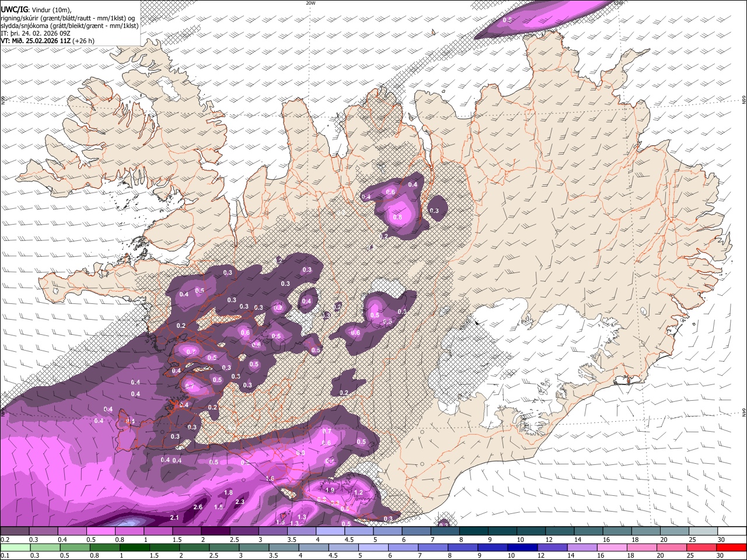The image size is (747, 560).
Task: Click the light violet 14 swatch in rain scale
Action: click(x=581, y=547)
